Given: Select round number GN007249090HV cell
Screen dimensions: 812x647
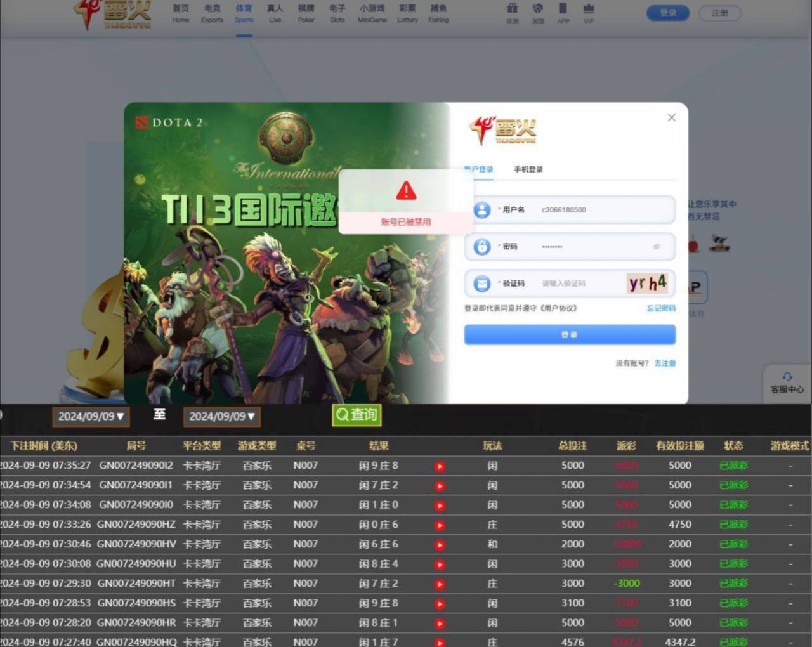Looking at the screenshot, I should click(x=136, y=544).
